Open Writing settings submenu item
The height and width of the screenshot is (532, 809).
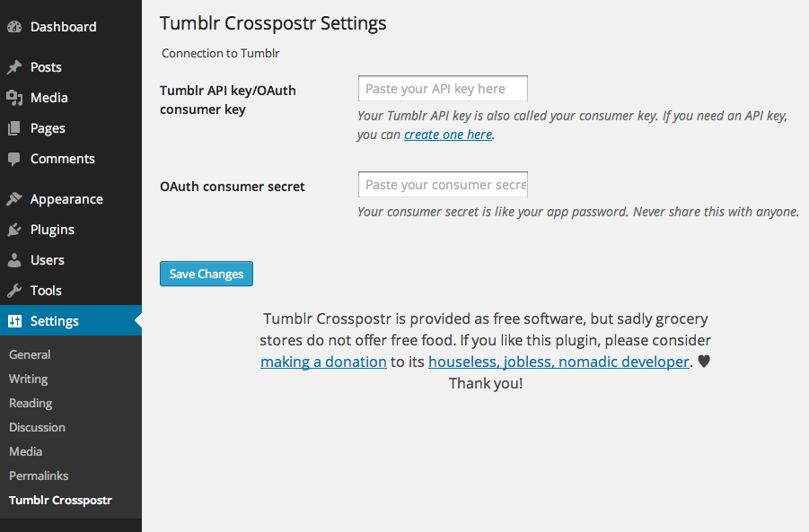click(x=29, y=379)
